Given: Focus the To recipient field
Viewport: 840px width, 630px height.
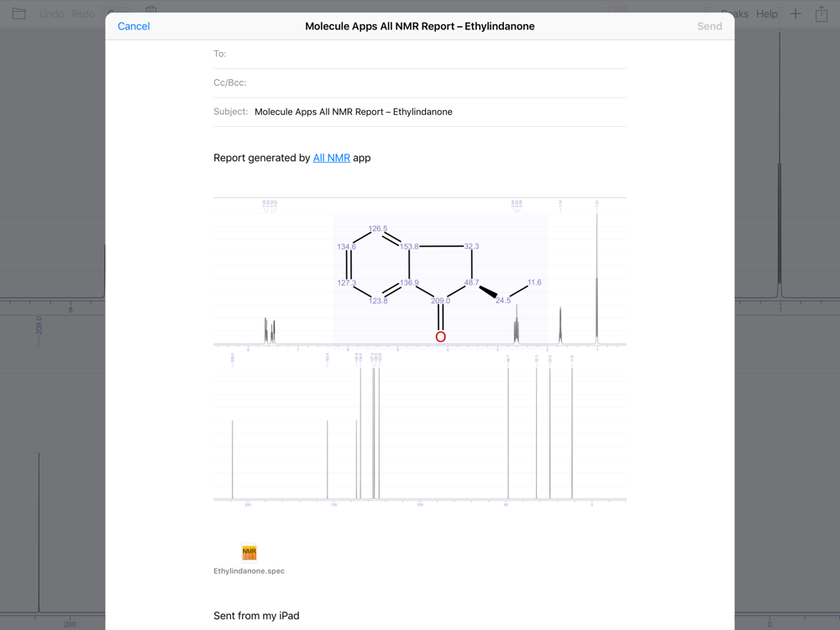Looking at the screenshot, I should tap(419, 54).
